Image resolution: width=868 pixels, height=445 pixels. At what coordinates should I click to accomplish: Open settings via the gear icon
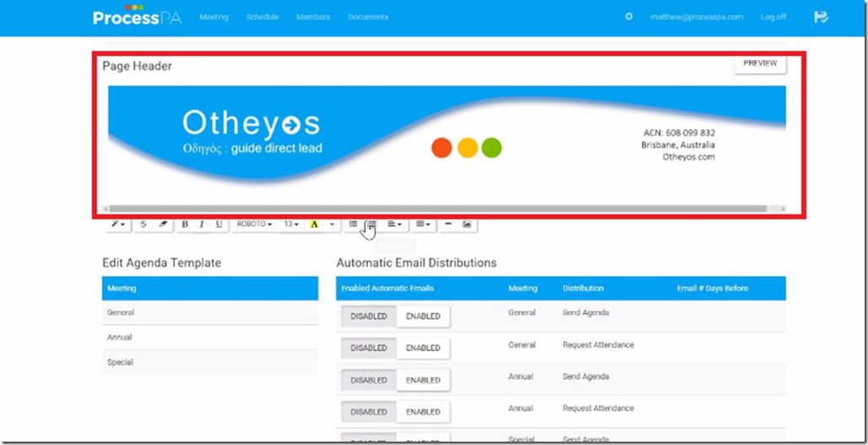628,17
